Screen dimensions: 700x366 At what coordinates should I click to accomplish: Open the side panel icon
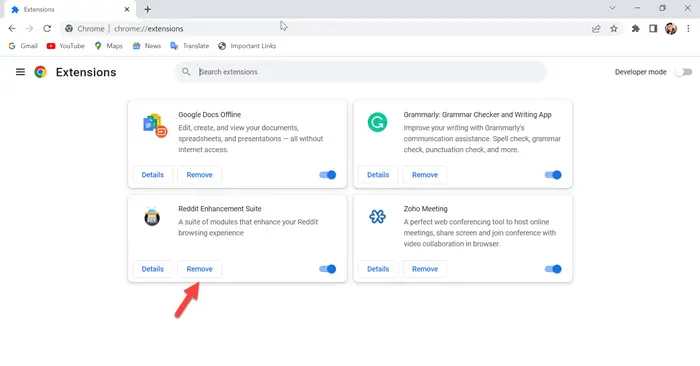coord(653,29)
